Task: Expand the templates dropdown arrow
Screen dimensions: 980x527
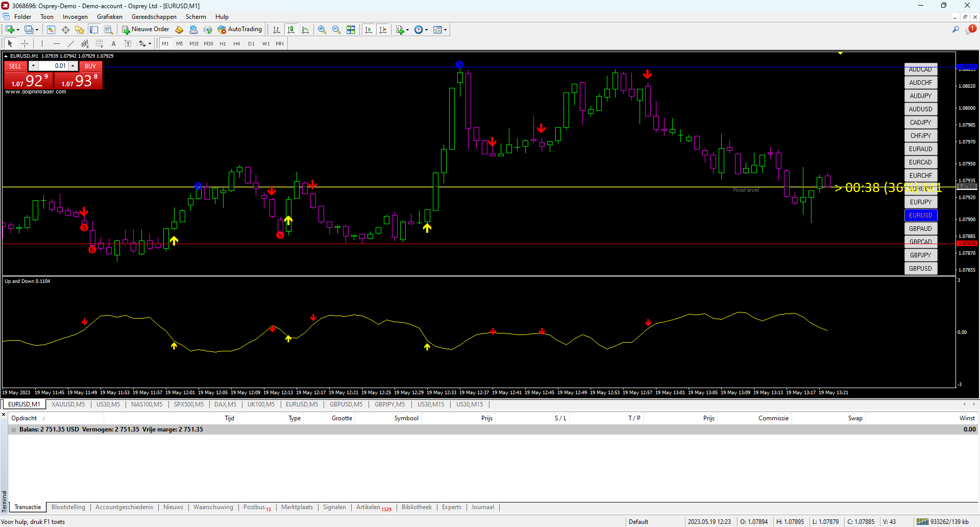Action: 446,30
